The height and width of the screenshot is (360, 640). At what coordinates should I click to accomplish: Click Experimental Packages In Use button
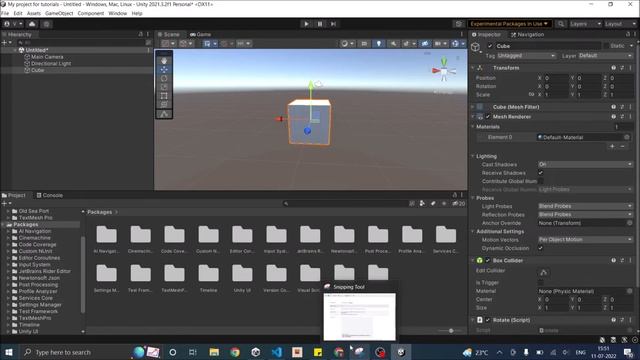tap(509, 24)
